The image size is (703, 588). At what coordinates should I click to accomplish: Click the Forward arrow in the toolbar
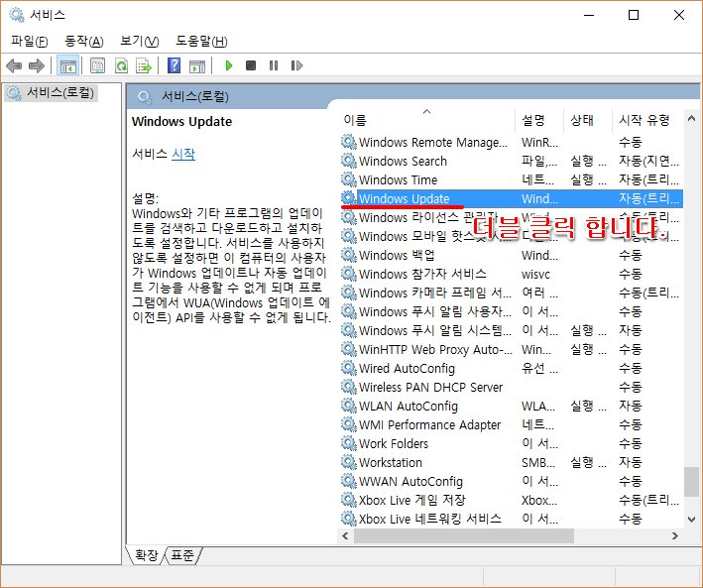pyautogui.click(x=37, y=65)
